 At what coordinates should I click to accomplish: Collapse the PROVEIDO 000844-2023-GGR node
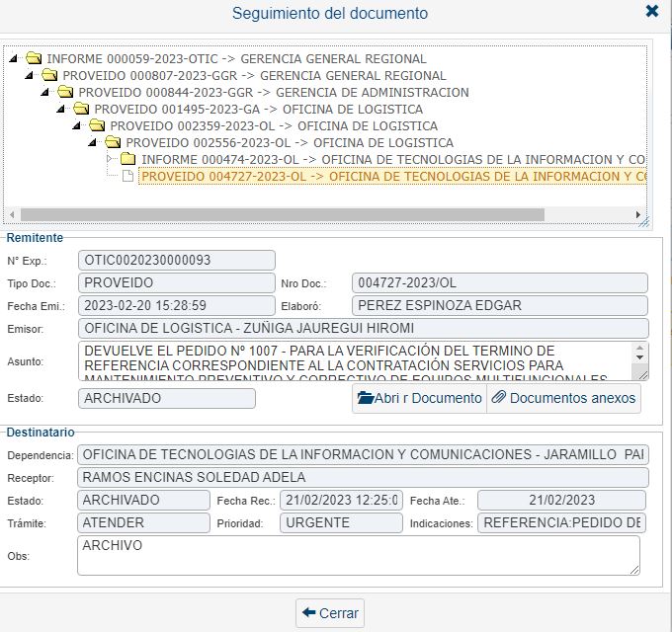pos(45,92)
